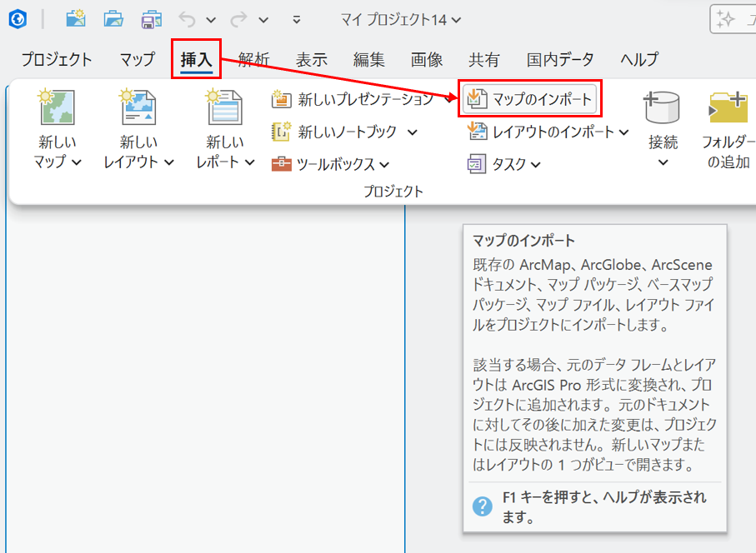
Task: Switch to the マップ tab
Action: click(x=138, y=59)
